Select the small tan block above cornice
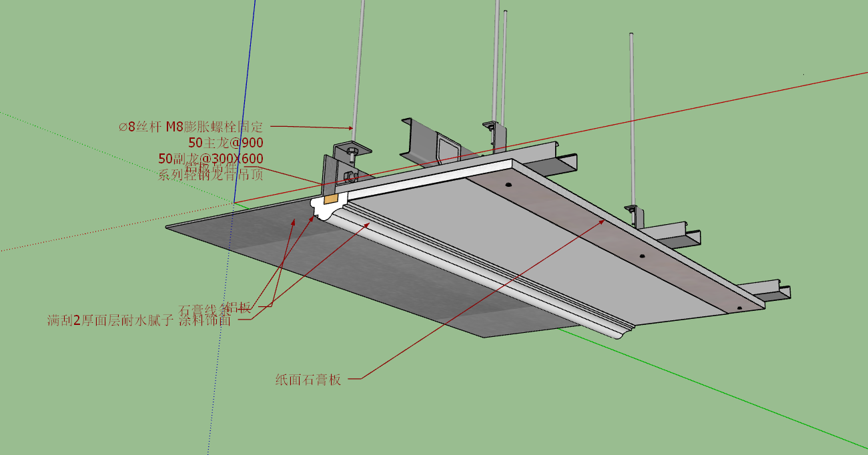 coord(330,199)
